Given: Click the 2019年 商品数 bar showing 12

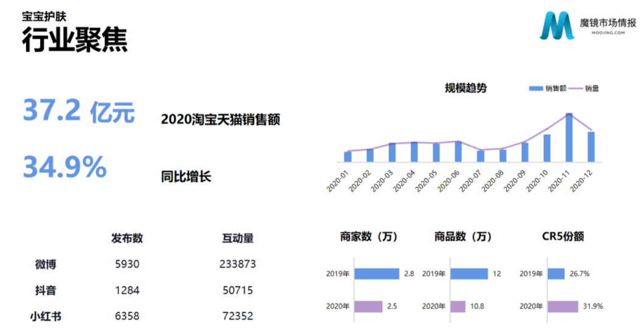Looking at the screenshot, I should 469,274.
